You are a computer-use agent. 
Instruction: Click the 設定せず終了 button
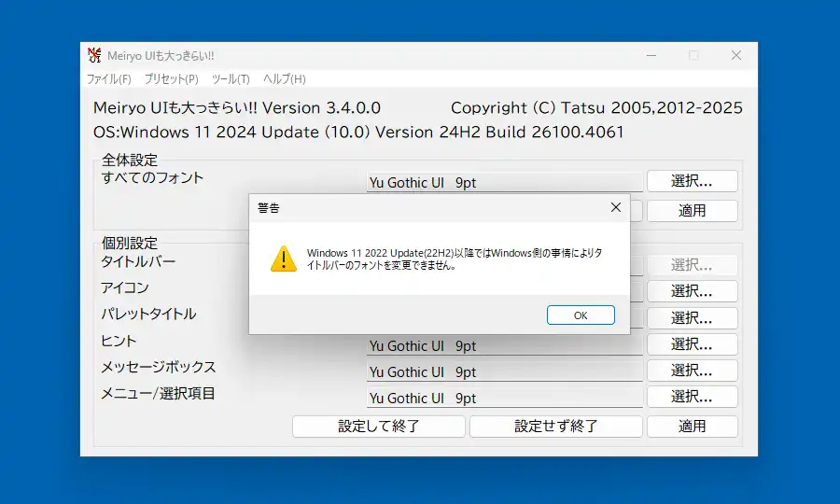(x=556, y=427)
